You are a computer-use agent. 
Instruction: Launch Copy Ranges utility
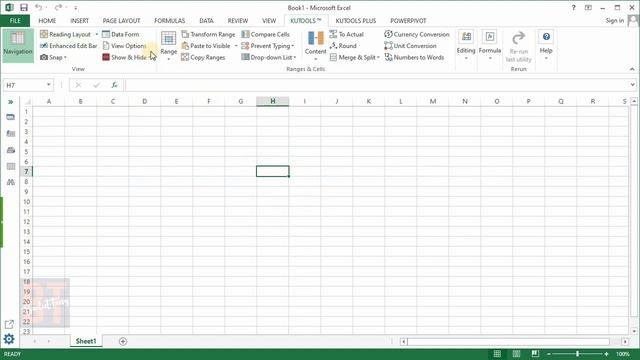tap(203, 57)
